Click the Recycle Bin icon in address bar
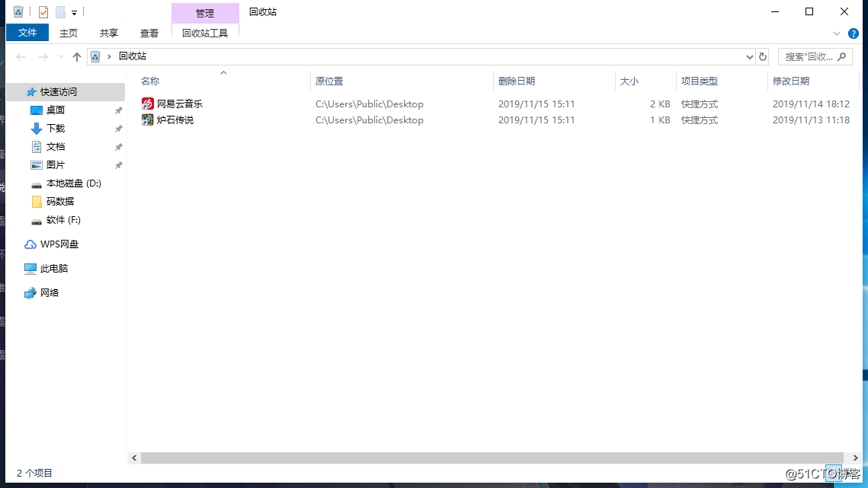Image resolution: width=868 pixels, height=488 pixels. 95,56
